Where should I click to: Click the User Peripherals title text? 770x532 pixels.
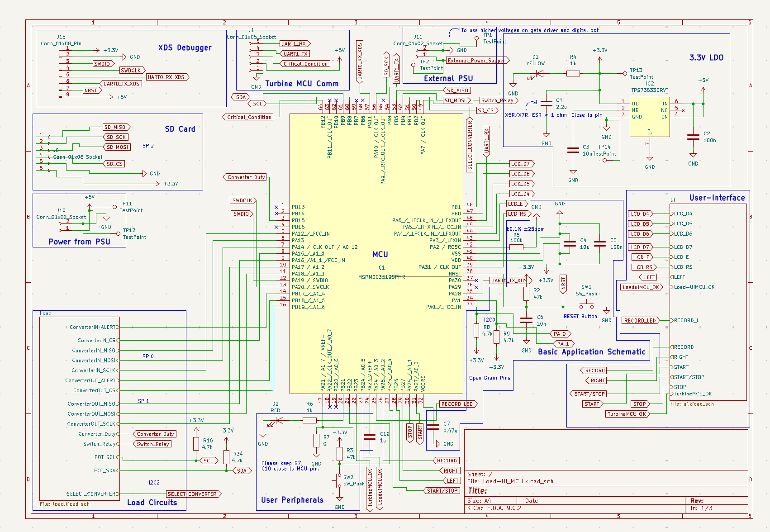[292, 500]
